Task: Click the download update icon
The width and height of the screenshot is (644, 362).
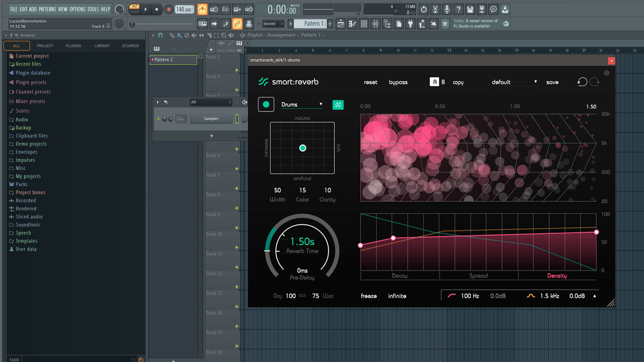Action: [505, 9]
